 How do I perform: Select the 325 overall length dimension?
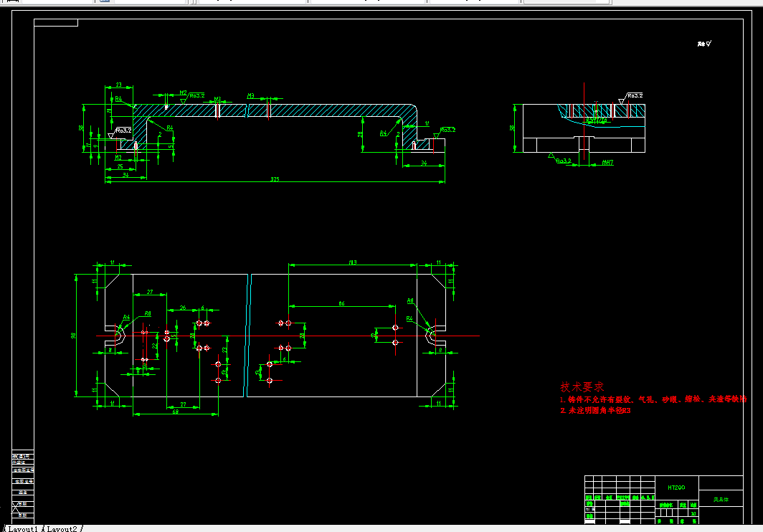coord(275,179)
